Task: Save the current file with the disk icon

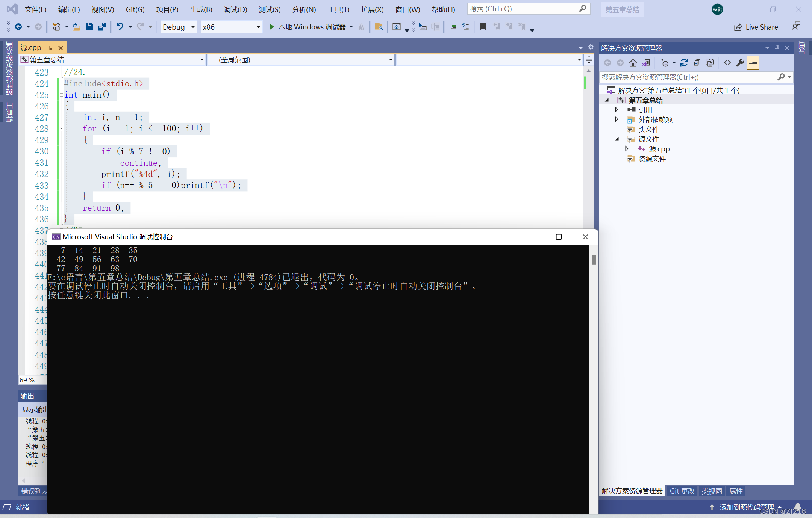Action: [x=89, y=27]
